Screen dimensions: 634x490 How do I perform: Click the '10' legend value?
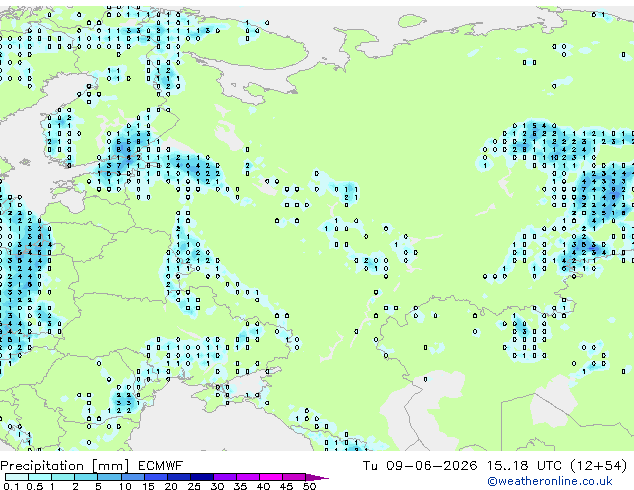pyautogui.click(x=125, y=486)
